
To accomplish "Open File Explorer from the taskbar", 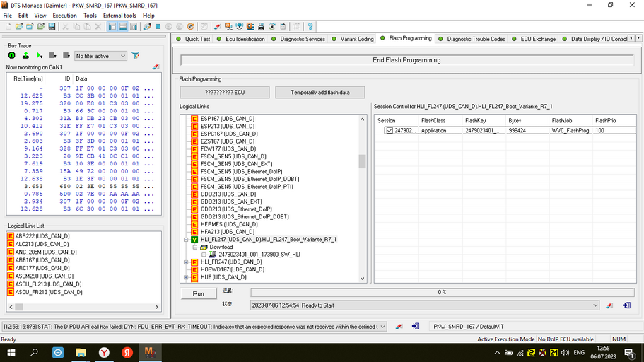I will (x=81, y=353).
